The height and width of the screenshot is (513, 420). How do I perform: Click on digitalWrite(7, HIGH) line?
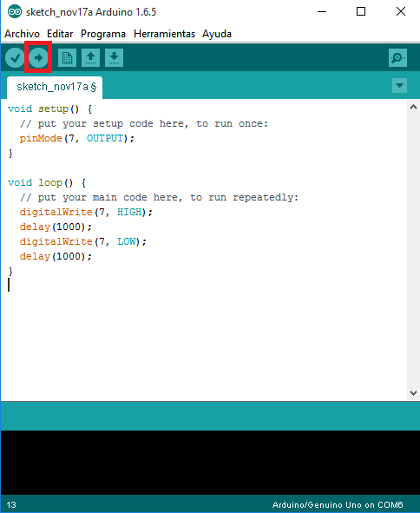pyautogui.click(x=86, y=212)
